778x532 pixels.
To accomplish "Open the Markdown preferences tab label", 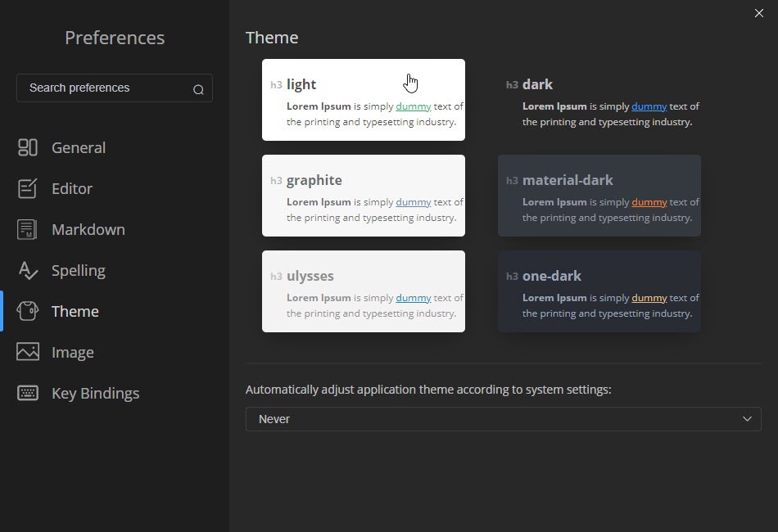I will point(88,229).
